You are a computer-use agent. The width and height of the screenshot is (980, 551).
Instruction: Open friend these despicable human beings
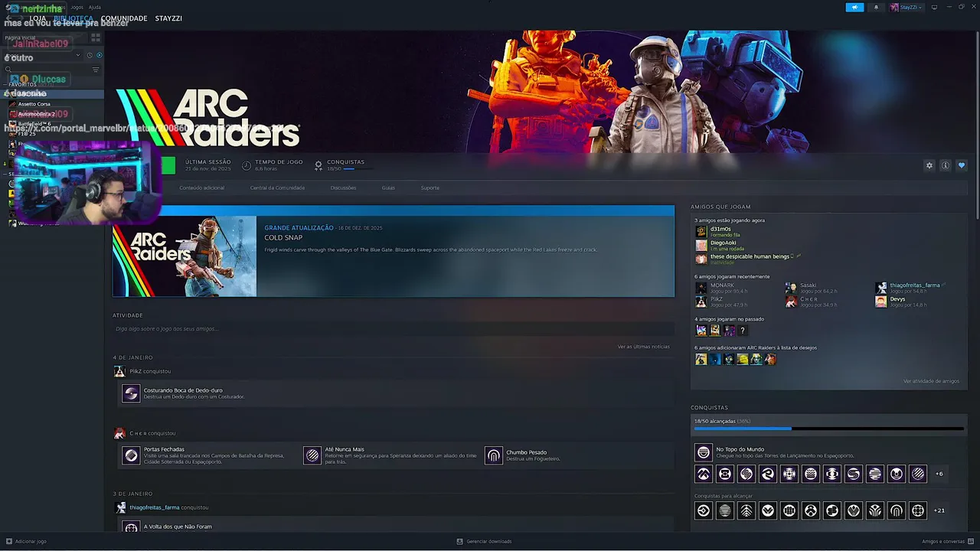coord(750,259)
